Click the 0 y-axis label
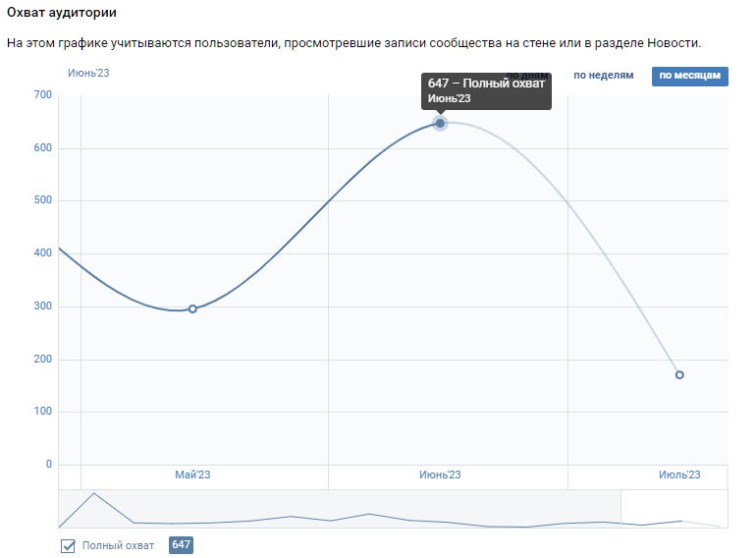 pyautogui.click(x=47, y=465)
